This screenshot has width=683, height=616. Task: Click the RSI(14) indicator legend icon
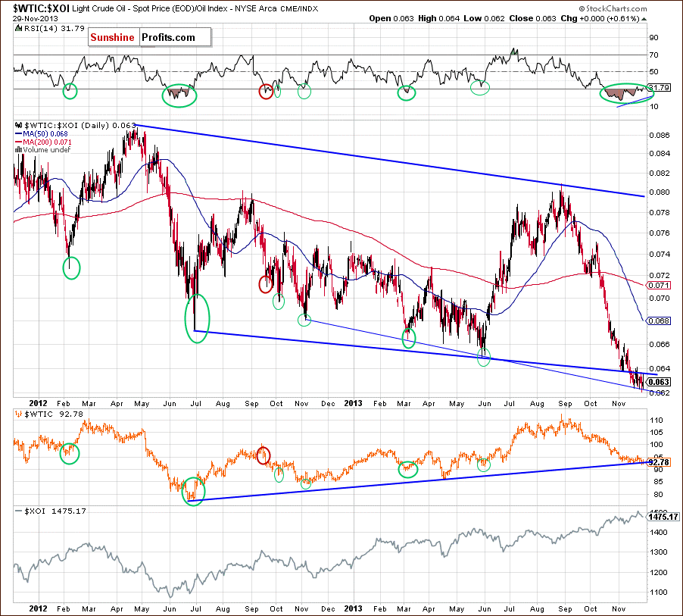click(x=18, y=28)
